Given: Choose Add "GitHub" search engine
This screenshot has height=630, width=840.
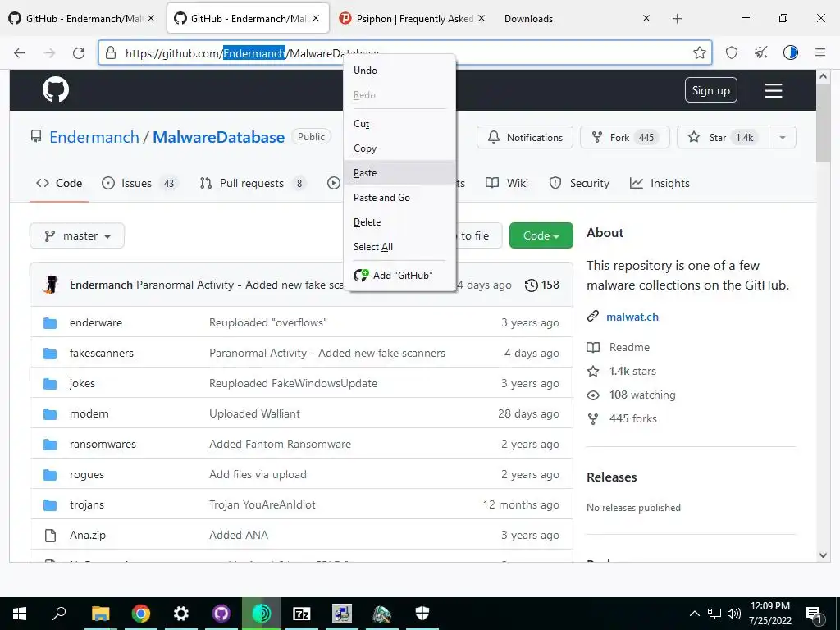Looking at the screenshot, I should pyautogui.click(x=399, y=276).
